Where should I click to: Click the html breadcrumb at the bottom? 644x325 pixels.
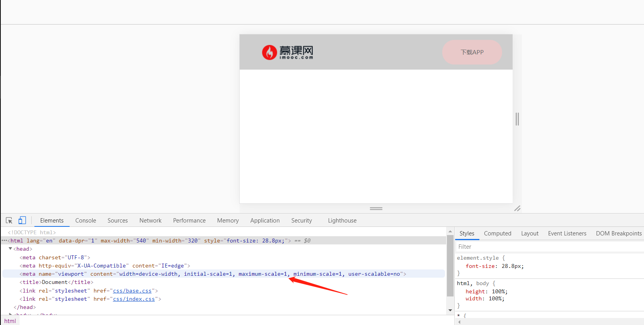click(10, 321)
